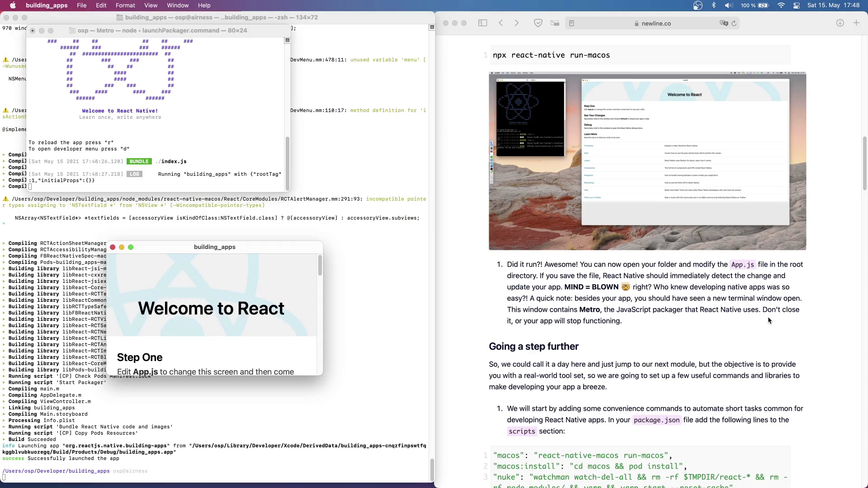Click the Step One heading in app
The image size is (868, 488).
point(140,357)
